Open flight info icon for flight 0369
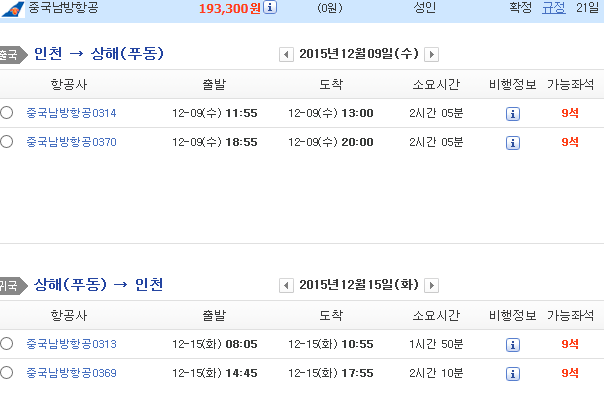 pyautogui.click(x=513, y=374)
